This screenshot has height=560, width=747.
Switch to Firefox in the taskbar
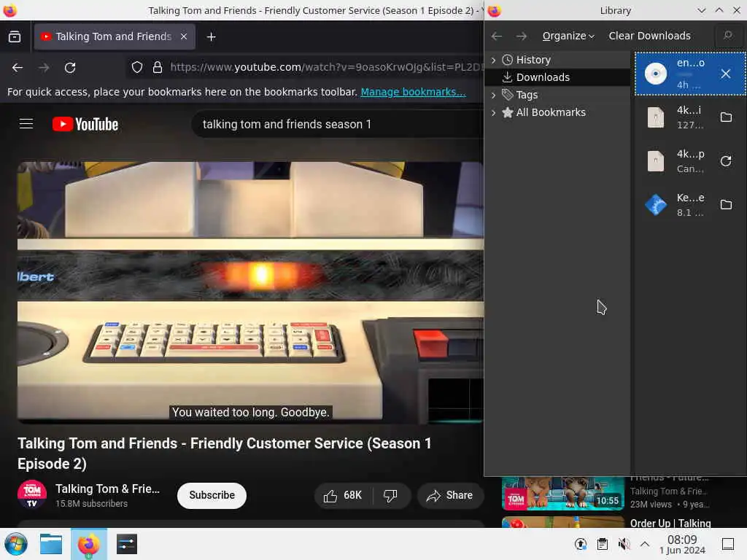[x=88, y=544]
